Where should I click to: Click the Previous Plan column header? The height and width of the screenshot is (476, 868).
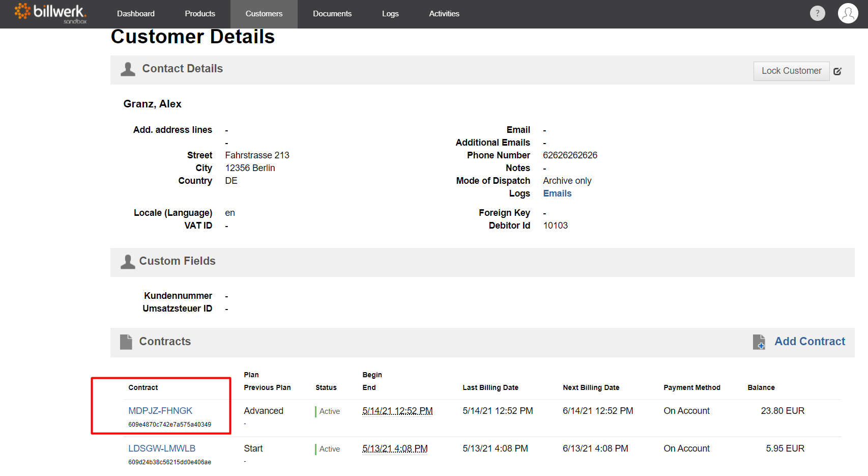267,387
